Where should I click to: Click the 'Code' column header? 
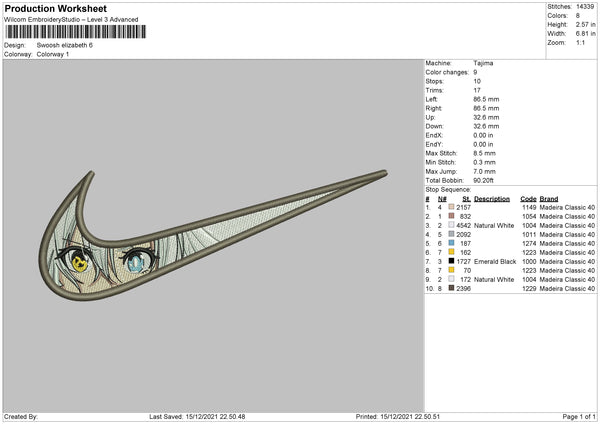coord(528,199)
